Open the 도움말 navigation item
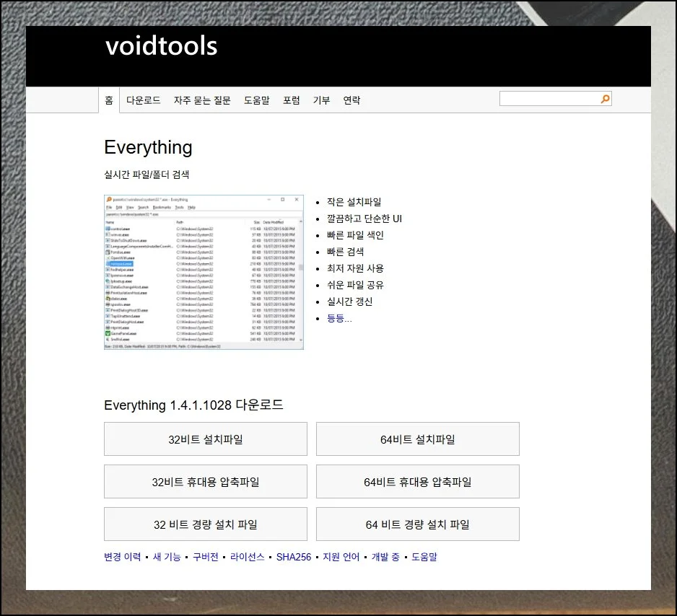Screen dimensions: 677x616 point(256,100)
